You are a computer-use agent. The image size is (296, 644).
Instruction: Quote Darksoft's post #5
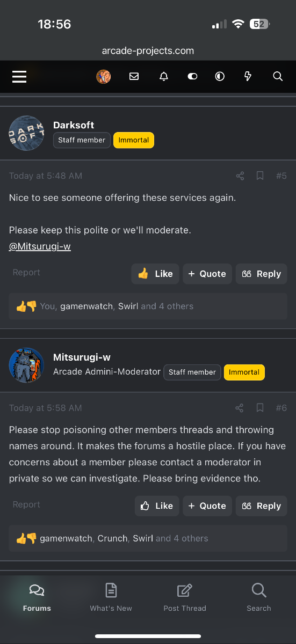click(207, 274)
